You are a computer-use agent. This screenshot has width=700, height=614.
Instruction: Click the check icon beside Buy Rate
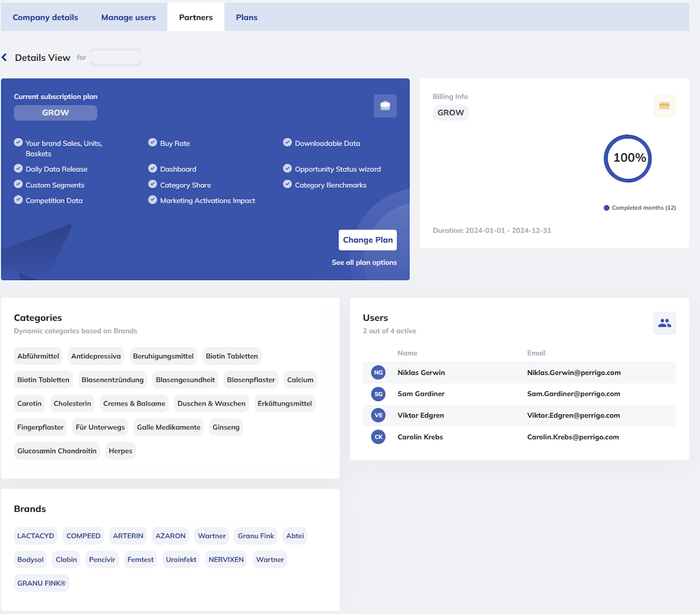(x=153, y=142)
